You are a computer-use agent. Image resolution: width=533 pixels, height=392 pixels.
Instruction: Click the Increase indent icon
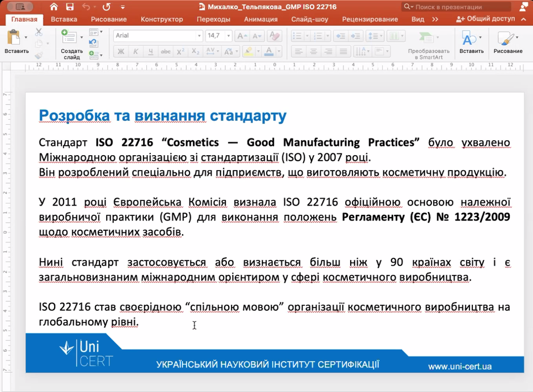coord(355,36)
